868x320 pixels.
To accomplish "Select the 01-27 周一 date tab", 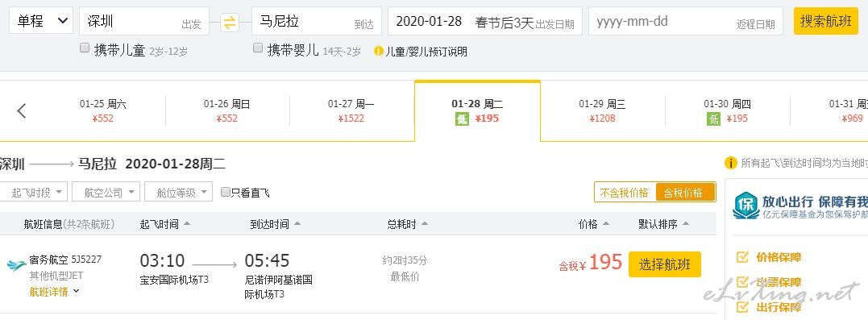I will [x=351, y=110].
